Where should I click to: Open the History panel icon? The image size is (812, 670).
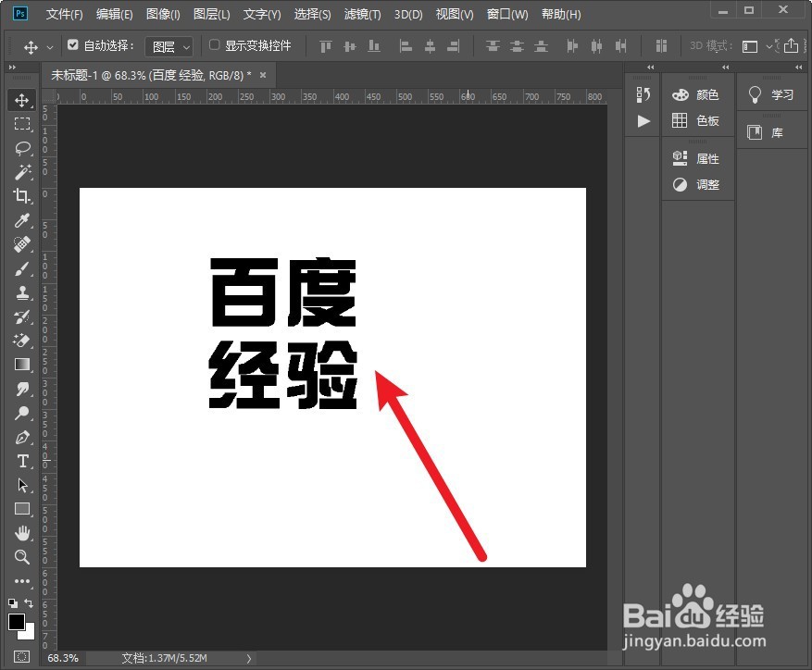(x=643, y=94)
